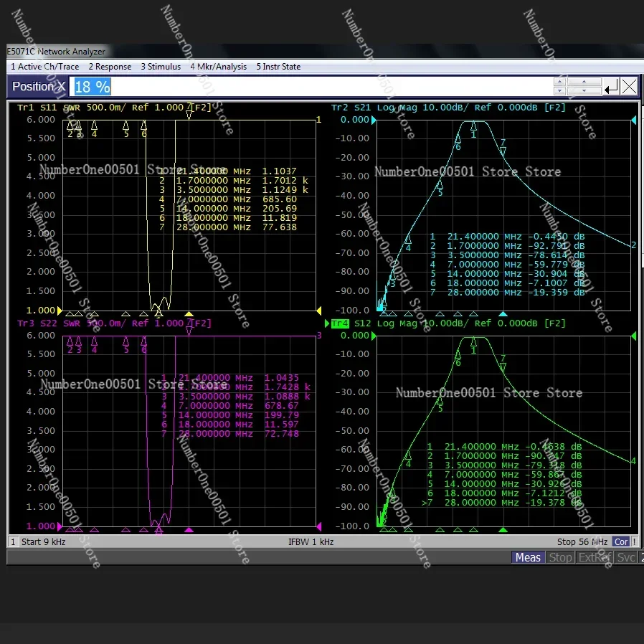Click marker 4 on the Tr1 S11 plot

pyautogui.click(x=95, y=128)
